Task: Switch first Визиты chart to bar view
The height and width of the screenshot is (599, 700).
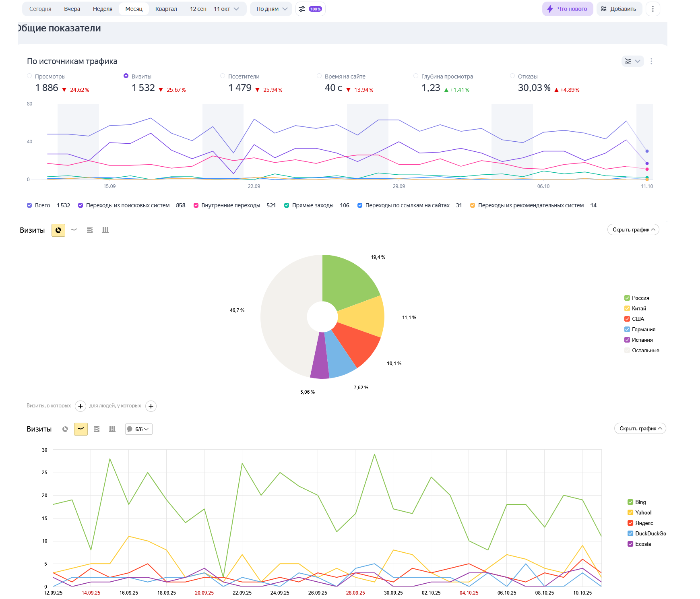Action: click(105, 230)
